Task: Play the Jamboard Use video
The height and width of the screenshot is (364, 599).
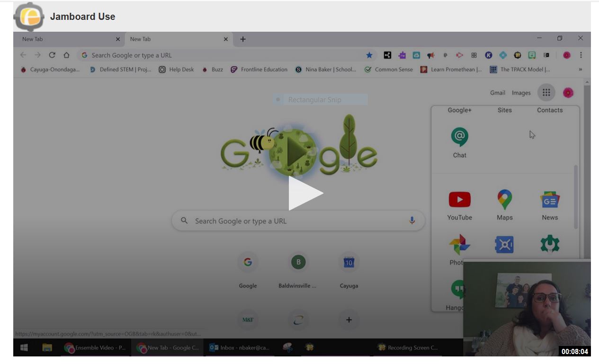Action: pyautogui.click(x=306, y=193)
